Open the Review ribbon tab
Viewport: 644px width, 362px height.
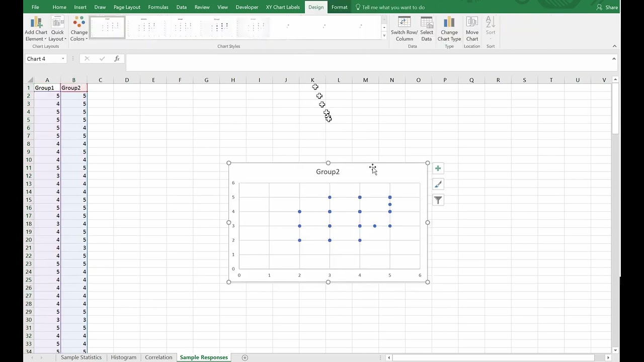pyautogui.click(x=202, y=7)
